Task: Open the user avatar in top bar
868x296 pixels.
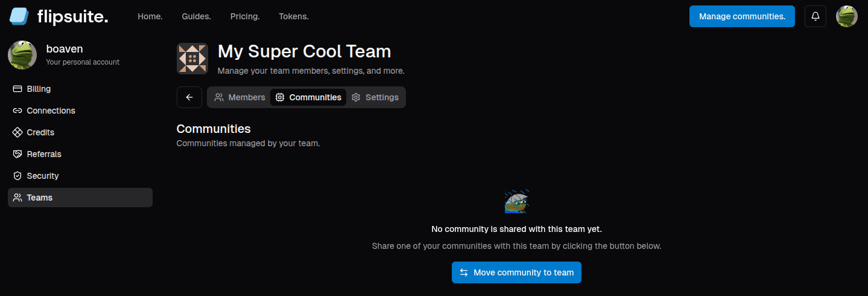Action: [x=847, y=16]
